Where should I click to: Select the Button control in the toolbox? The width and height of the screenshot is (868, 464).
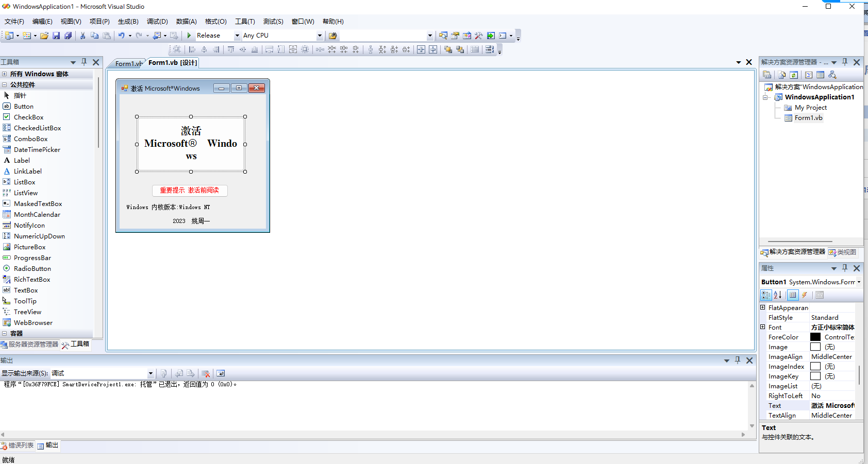(x=24, y=107)
